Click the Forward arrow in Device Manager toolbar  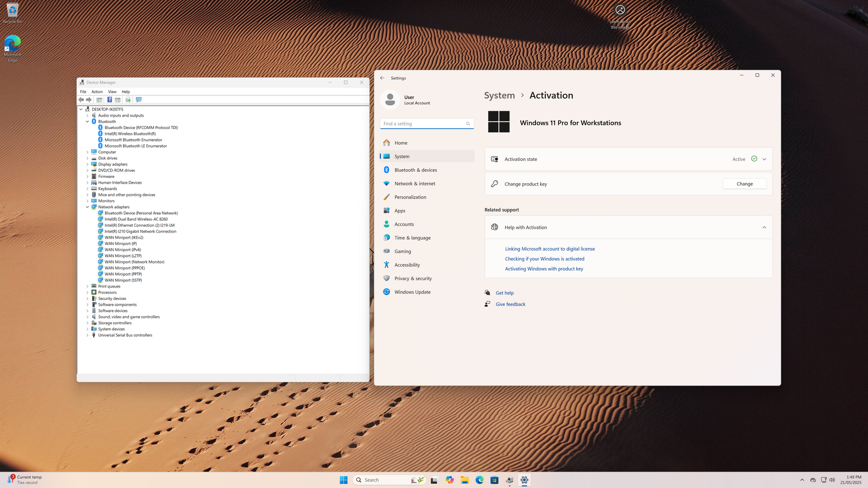(89, 100)
